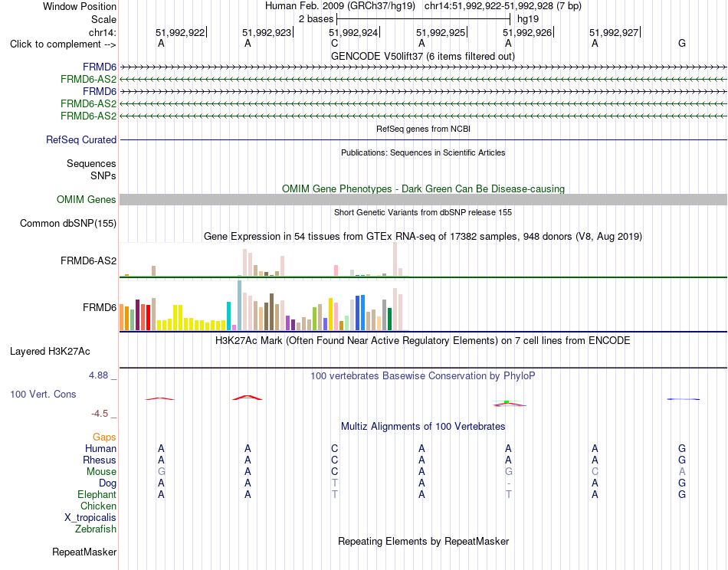Click the FRMD6 label in GTEx expression track
Screen dimensions: 728x570
click(100, 308)
